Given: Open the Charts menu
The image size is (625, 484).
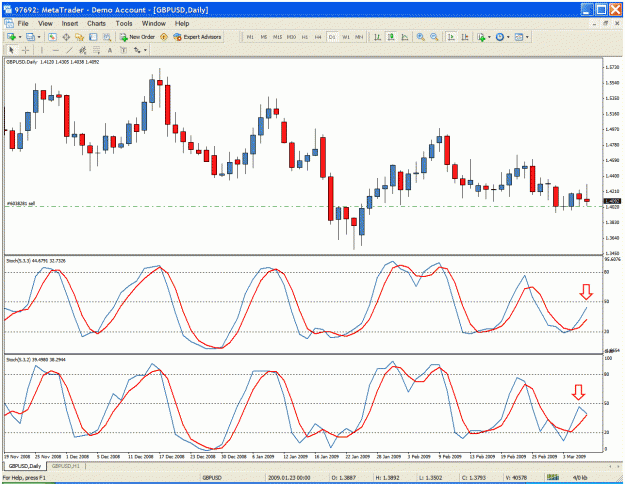Looking at the screenshot, I should (96, 24).
